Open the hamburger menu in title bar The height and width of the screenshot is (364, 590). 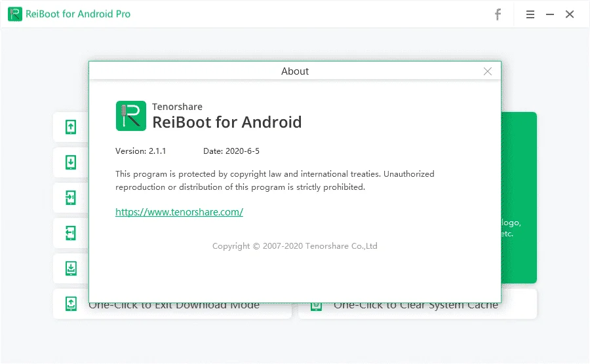530,14
